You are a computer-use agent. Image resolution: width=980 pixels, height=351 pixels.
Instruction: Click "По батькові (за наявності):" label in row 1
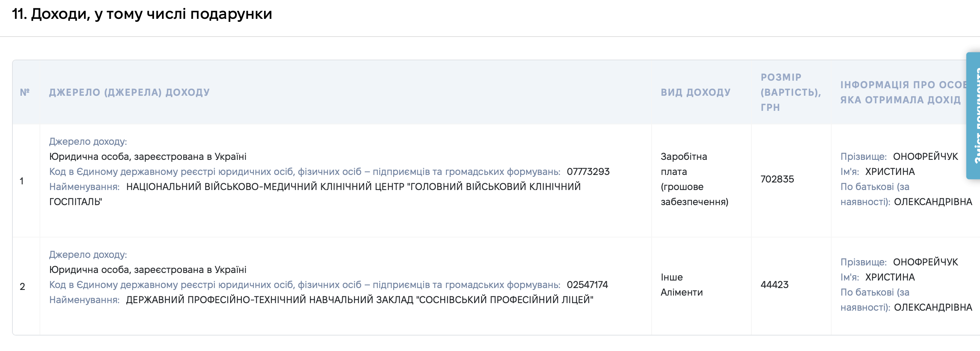tap(875, 194)
